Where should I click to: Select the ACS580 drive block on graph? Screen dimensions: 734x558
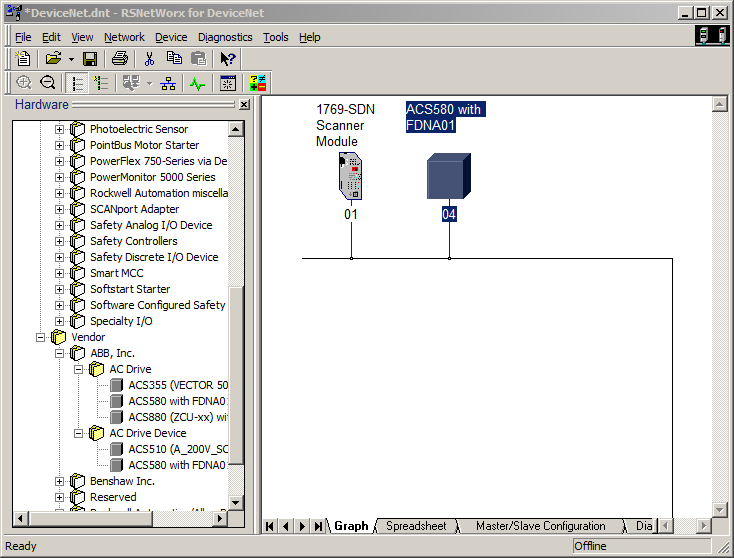coord(449,176)
